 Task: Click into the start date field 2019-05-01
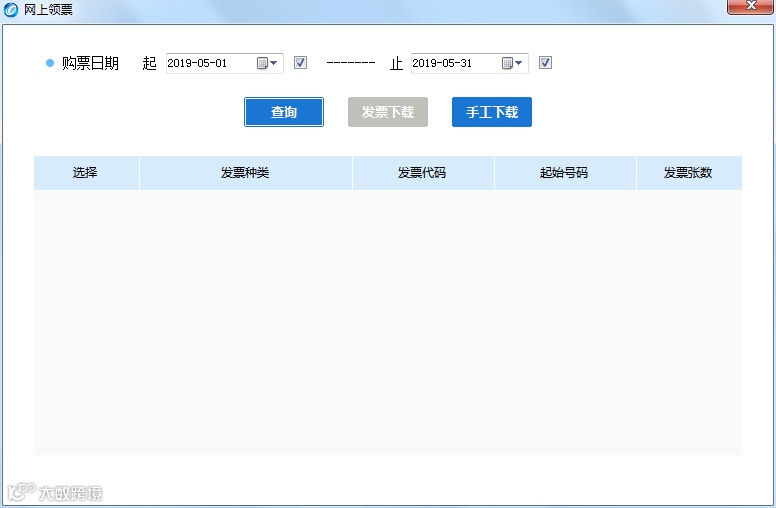coord(225,63)
